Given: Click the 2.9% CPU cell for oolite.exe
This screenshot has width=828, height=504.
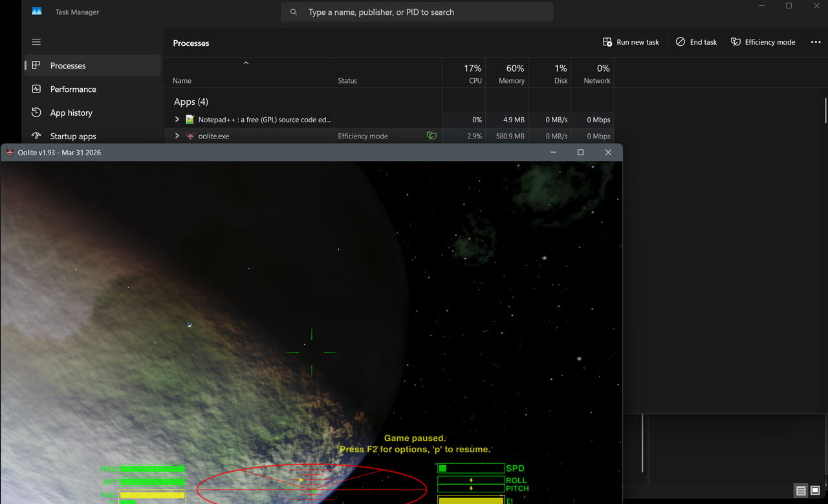Looking at the screenshot, I should [x=464, y=136].
